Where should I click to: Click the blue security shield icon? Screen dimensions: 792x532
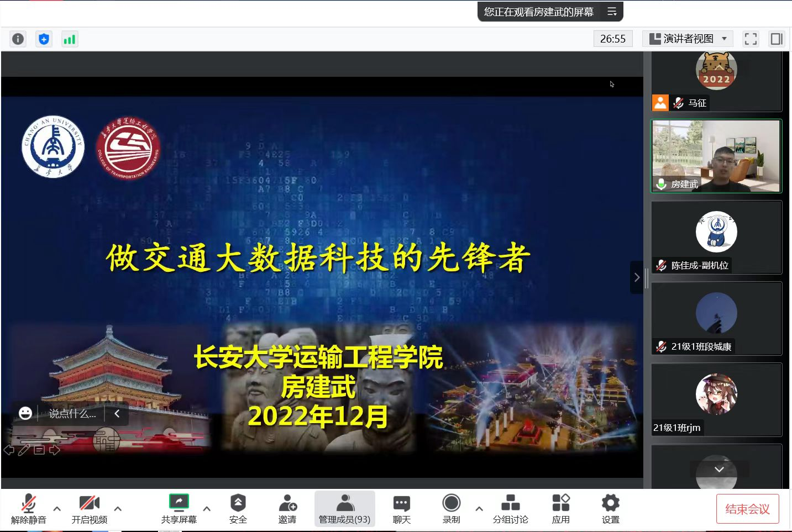pos(44,39)
